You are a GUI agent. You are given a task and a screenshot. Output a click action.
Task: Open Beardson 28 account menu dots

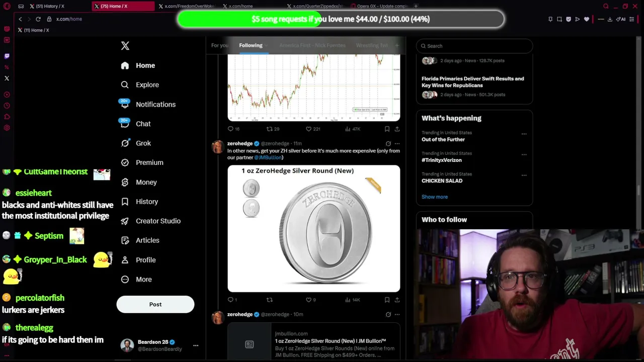[x=196, y=345]
